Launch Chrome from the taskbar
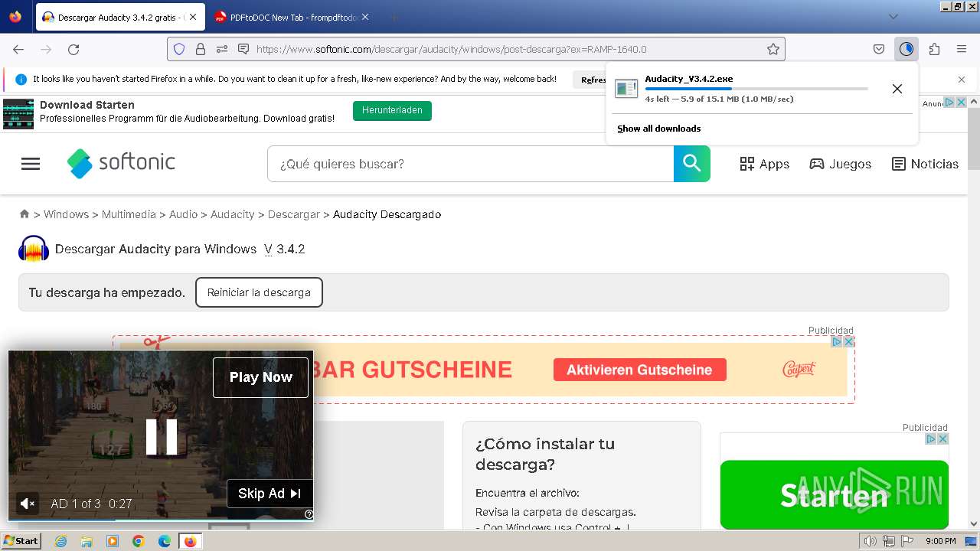The height and width of the screenshot is (551, 980). point(138,541)
